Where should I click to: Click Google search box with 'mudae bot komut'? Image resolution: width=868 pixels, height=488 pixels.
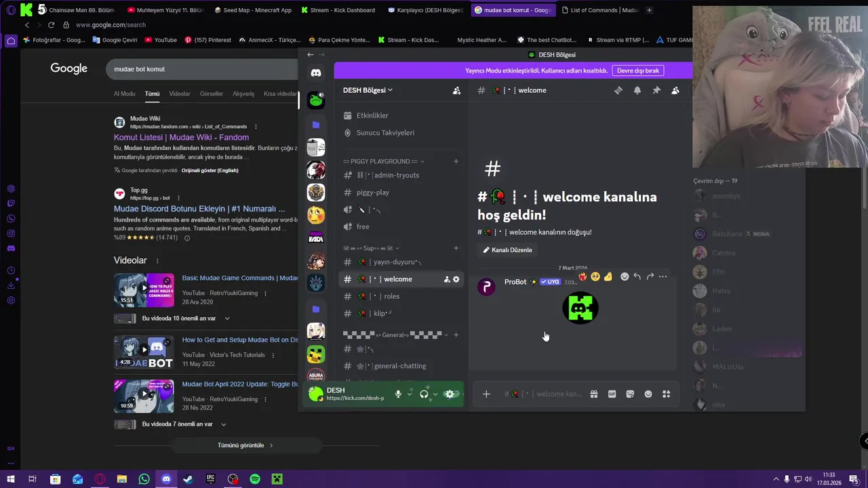click(x=202, y=69)
